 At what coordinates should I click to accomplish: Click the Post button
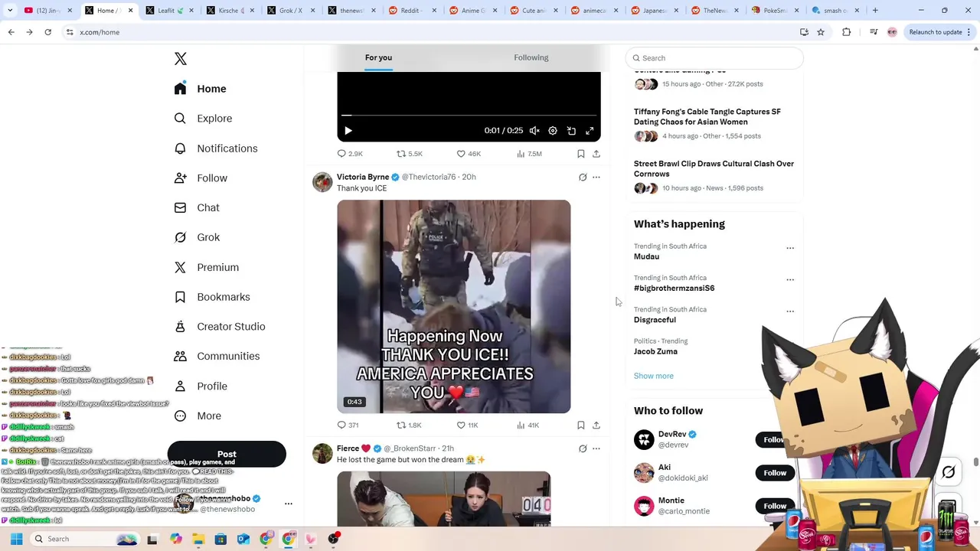point(227,454)
